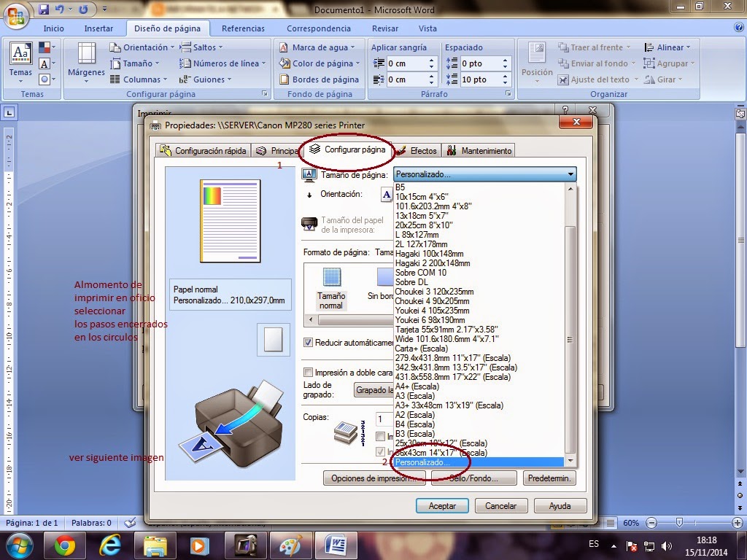Open Configuración rápida tab in printer properties

204,150
